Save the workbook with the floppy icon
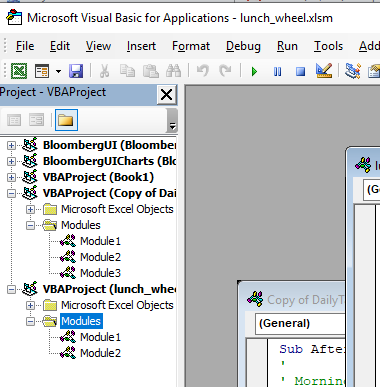 76,71
